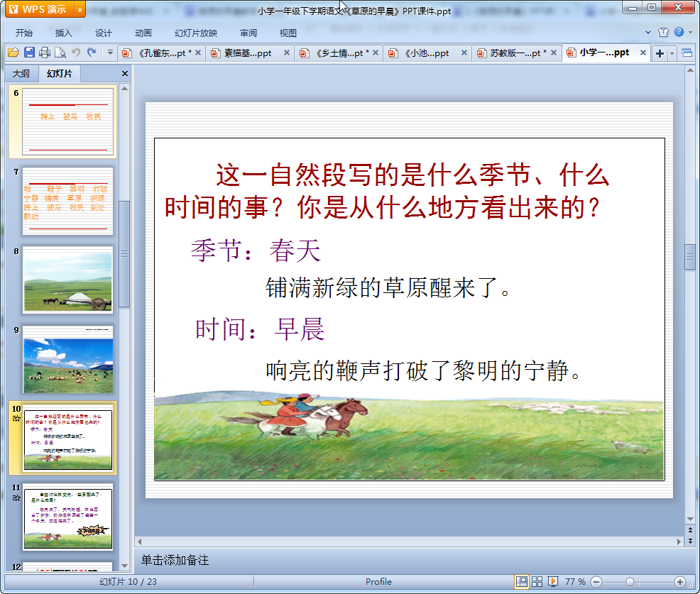Open the 开始 menu
Viewport: 700px width, 594px height.
click(x=24, y=33)
